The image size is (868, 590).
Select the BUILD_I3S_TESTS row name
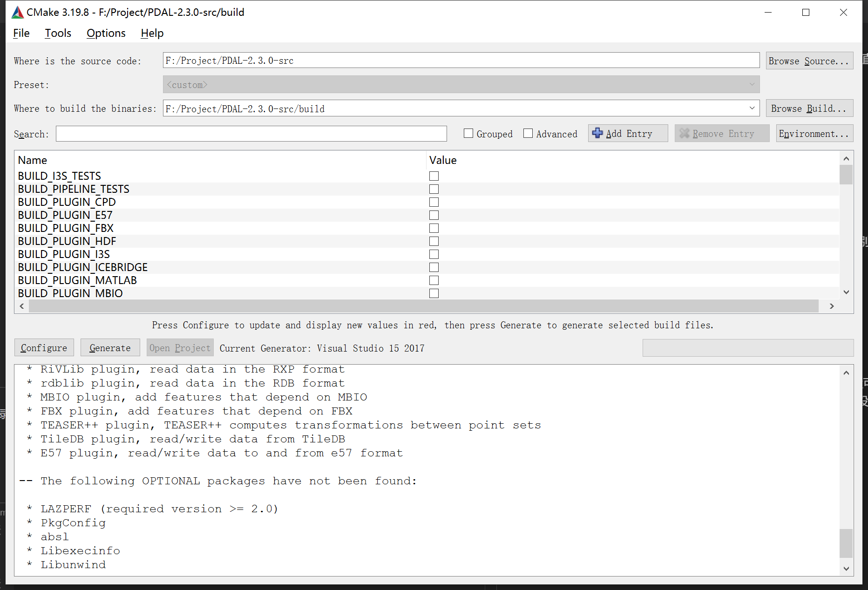60,176
